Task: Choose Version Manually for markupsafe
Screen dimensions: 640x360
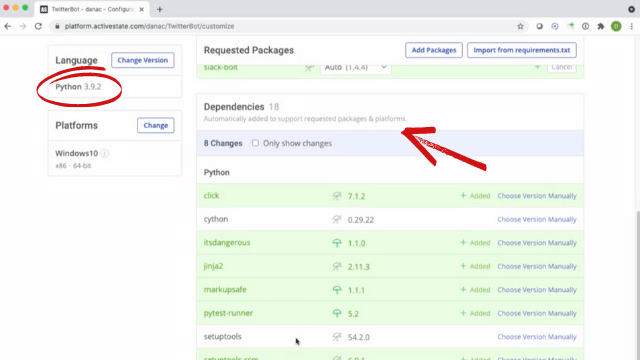Action: (537, 290)
